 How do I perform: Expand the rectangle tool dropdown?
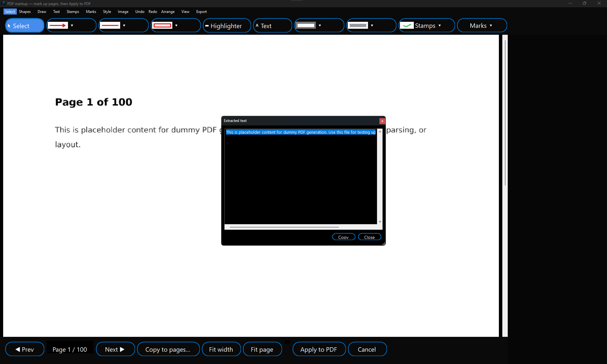176,26
